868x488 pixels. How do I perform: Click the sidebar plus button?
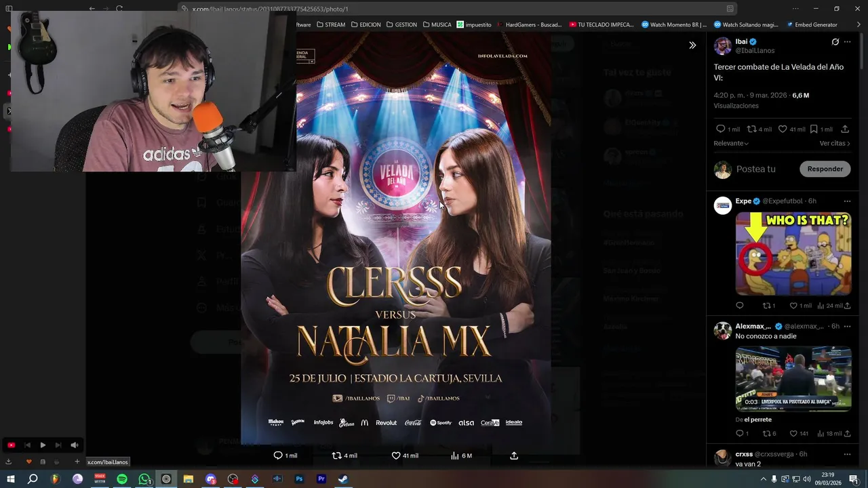click(77, 462)
